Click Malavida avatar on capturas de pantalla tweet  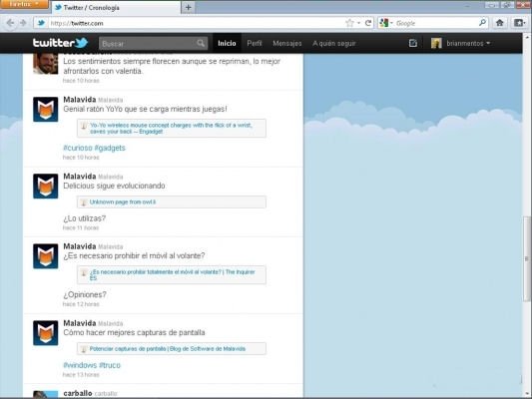coord(46,333)
